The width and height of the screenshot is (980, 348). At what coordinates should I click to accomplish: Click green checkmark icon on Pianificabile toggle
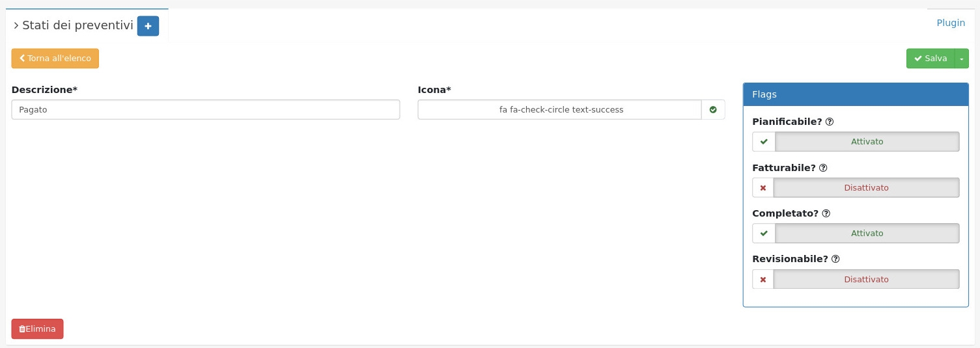(x=764, y=142)
